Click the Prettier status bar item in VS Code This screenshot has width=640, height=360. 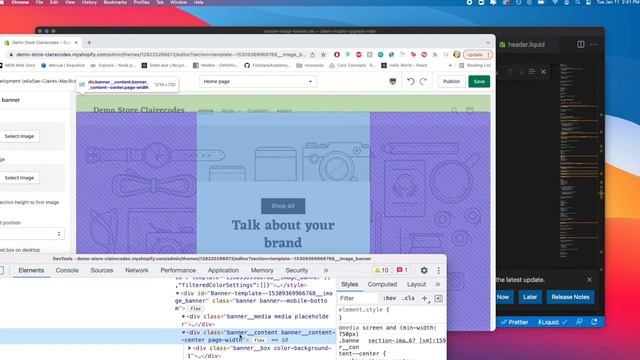tap(515, 322)
